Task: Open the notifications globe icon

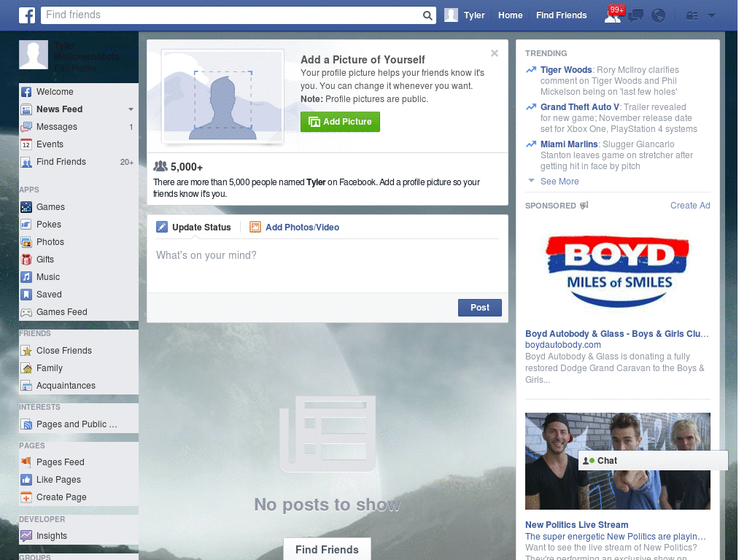Action: coord(659,16)
